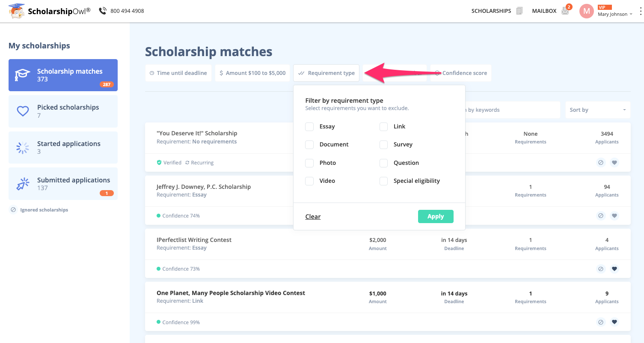The height and width of the screenshot is (343, 644).
Task: Expand the Time until deadline filter
Action: 178,73
